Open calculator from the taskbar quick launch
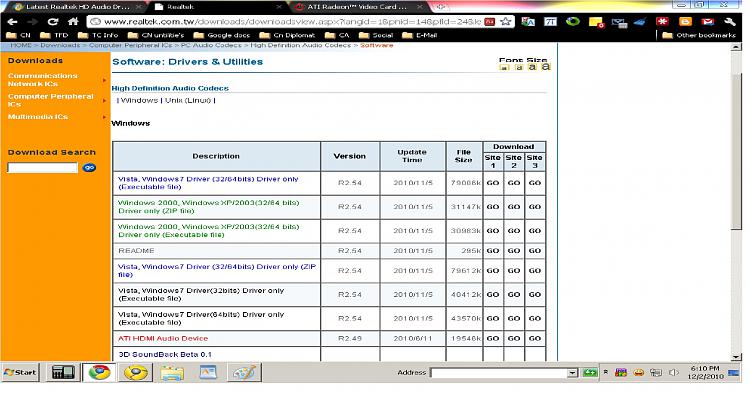The image size is (750, 393). coord(63,372)
